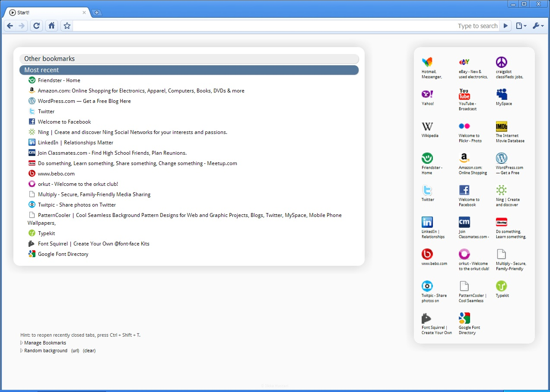The height and width of the screenshot is (392, 550).
Task: Close the Start! tab
Action: (x=84, y=13)
